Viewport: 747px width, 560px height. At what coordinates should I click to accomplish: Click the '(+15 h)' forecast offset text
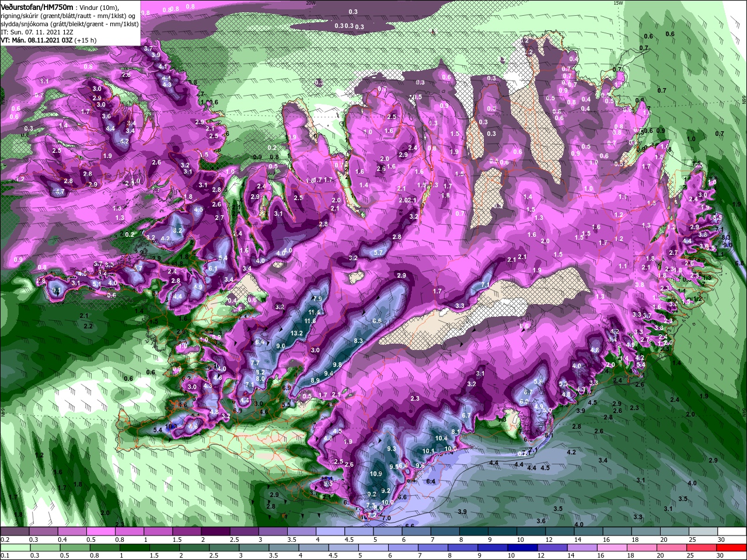[86, 40]
